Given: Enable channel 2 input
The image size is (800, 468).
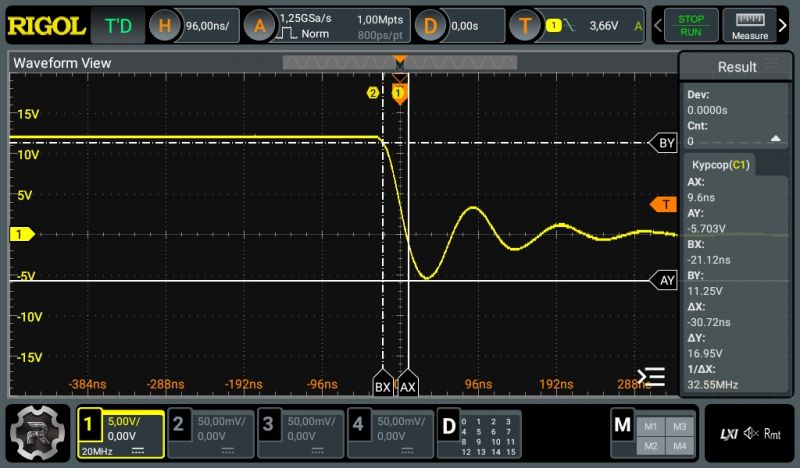Looking at the screenshot, I should [x=208, y=433].
